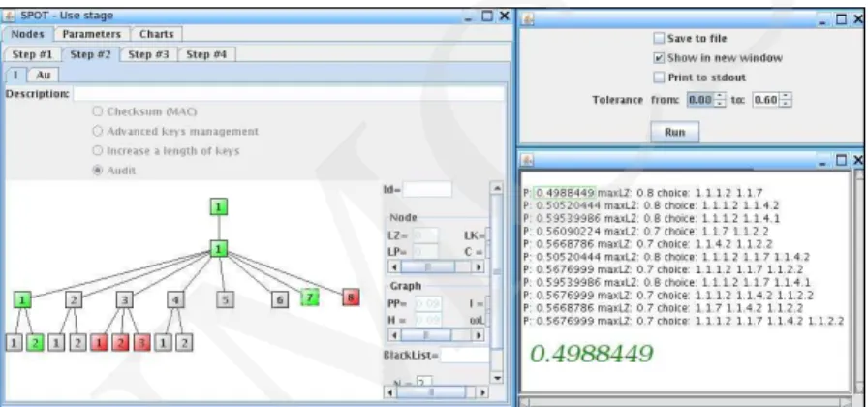Select the Checksum (MAC) radio option
This screenshot has height=407, width=868.
click(x=98, y=111)
